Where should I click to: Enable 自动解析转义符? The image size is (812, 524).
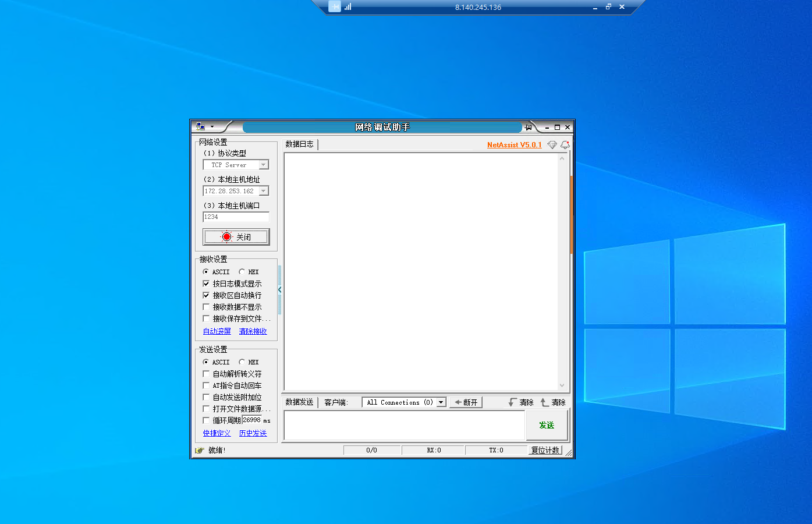coord(206,374)
